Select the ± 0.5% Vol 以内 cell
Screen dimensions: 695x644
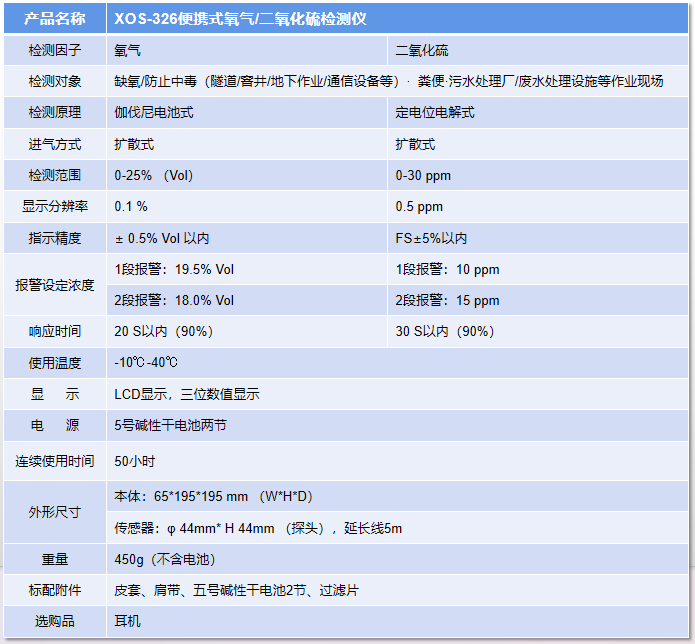click(x=247, y=238)
